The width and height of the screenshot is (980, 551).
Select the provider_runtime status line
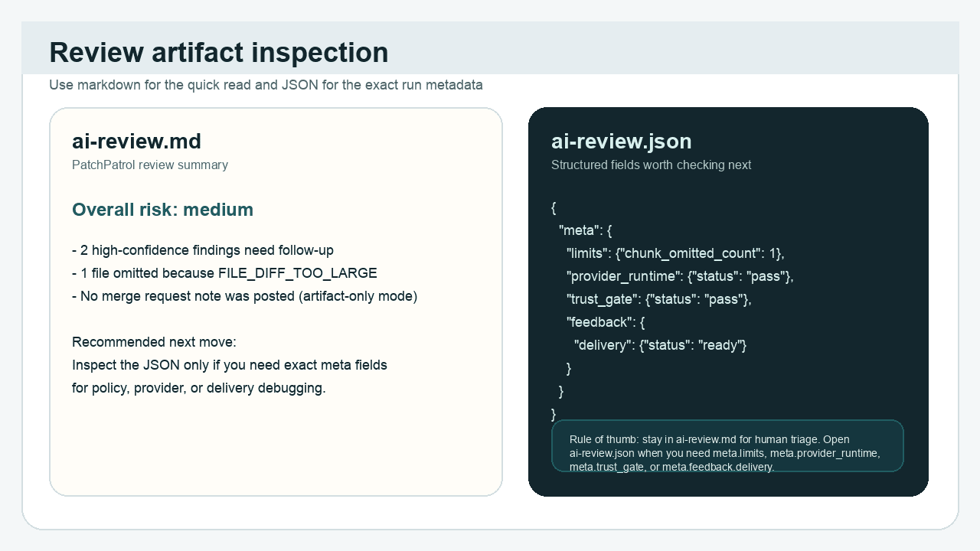click(679, 276)
